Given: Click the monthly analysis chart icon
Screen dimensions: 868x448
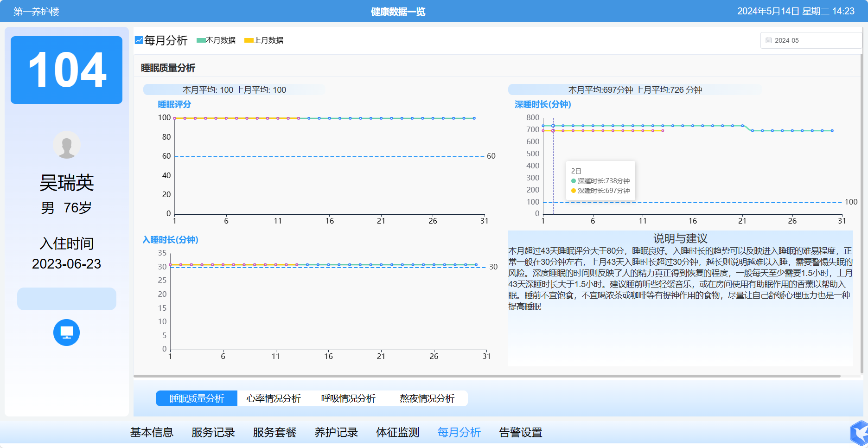Looking at the screenshot, I should point(139,40).
